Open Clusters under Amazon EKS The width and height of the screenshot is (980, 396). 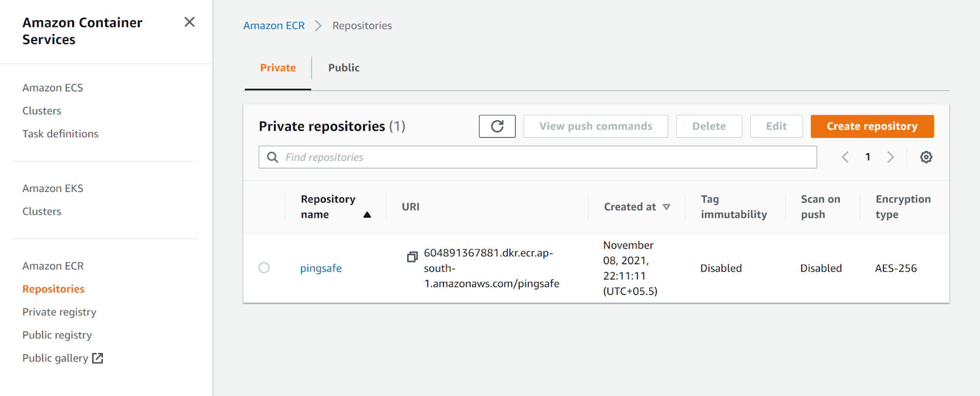[42, 211]
